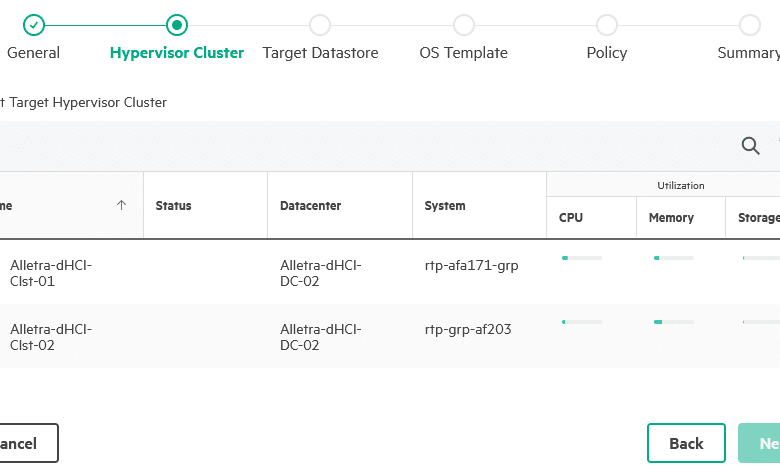Screen dimensions: 780x472
Task: Select the Hypervisor Cluster step circle
Action: pos(177,25)
